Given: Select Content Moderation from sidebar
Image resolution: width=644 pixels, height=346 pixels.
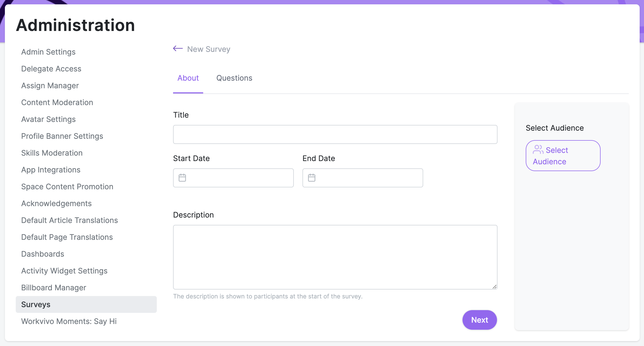Looking at the screenshot, I should (57, 102).
